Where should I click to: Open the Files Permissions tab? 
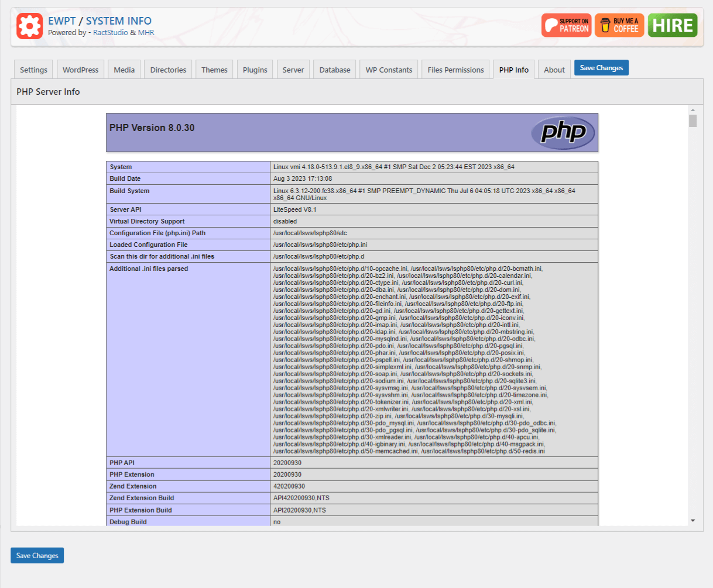point(455,70)
